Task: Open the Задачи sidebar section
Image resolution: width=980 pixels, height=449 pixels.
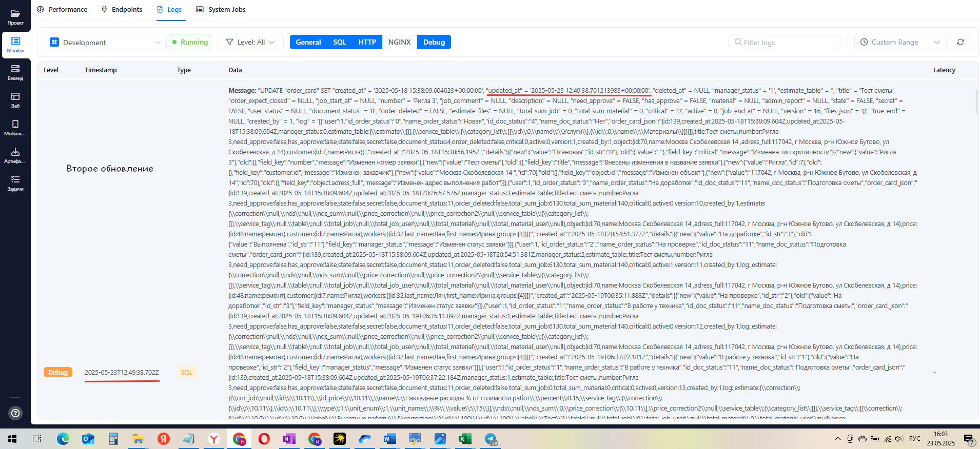Action: click(15, 183)
